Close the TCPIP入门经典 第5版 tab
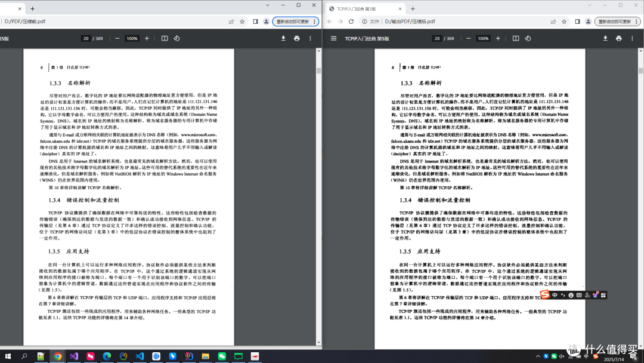This screenshot has width=644, height=363. pyautogui.click(x=400, y=8)
